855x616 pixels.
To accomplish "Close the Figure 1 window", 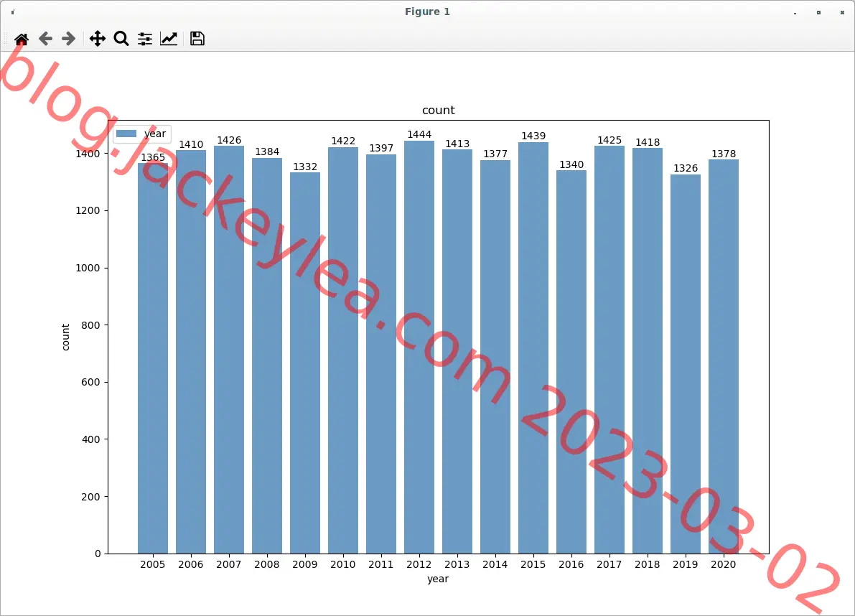I will pyautogui.click(x=842, y=12).
